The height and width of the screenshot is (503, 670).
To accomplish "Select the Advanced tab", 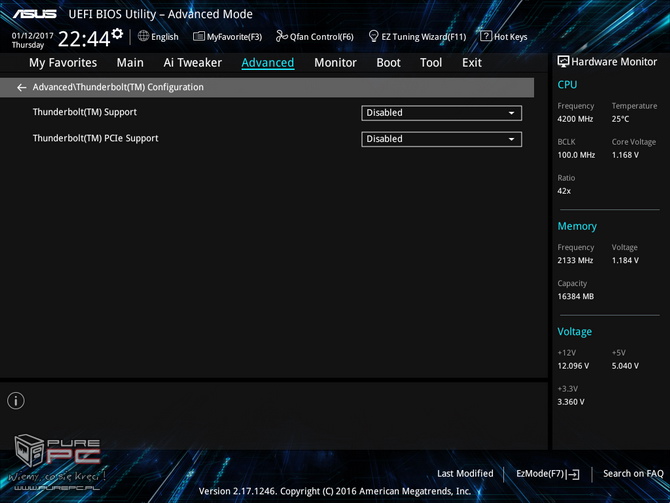I will [x=267, y=63].
